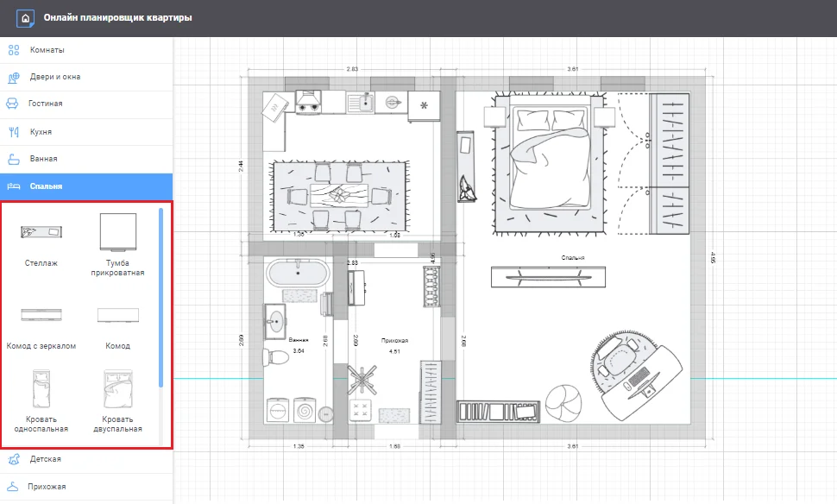Image resolution: width=837 pixels, height=504 pixels.
Task: Pick the Кровать односпальная bed icon
Action: [41, 390]
